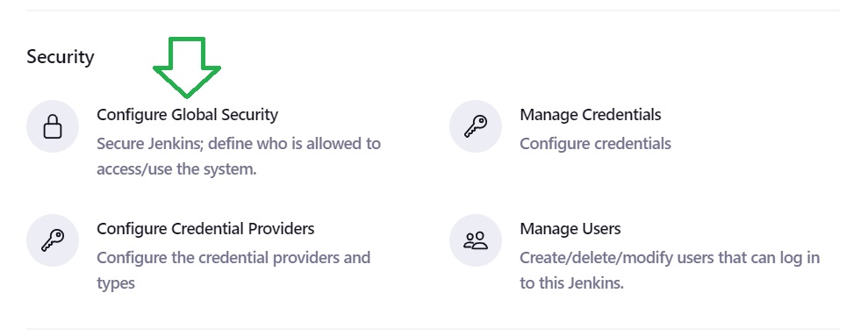Click the key icon beside Configure Credential Providers
Image resolution: width=868 pixels, height=336 pixels.
coord(53,240)
